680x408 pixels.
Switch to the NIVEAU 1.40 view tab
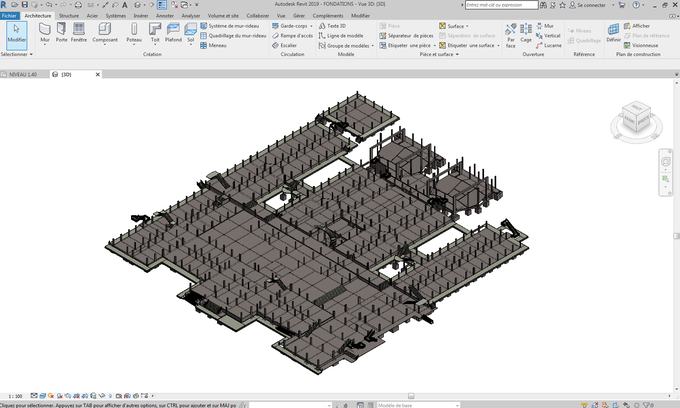[x=23, y=75]
